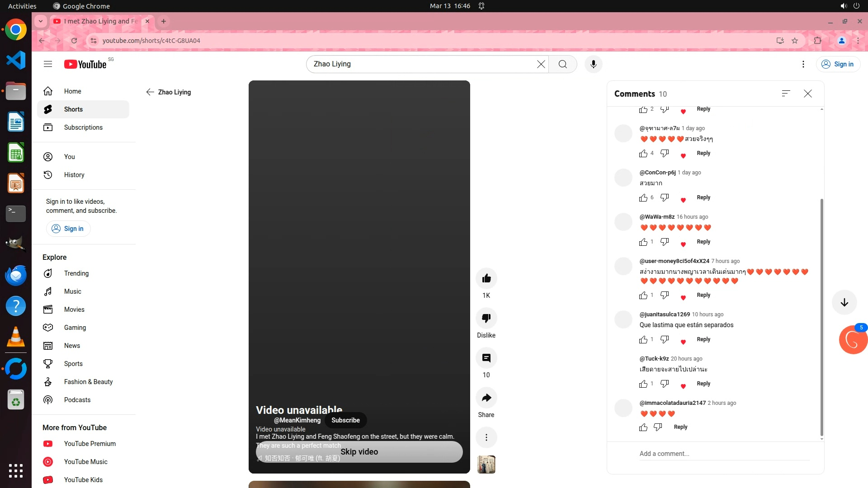Clear the Zhao Liying search text
Viewport: 868px width, 488px height.
coord(541,64)
